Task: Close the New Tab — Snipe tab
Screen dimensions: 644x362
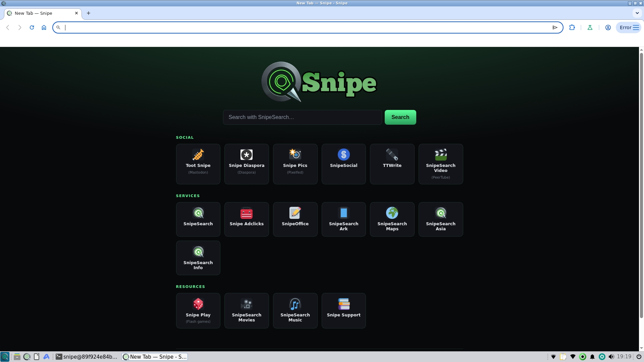Action: coord(76,13)
